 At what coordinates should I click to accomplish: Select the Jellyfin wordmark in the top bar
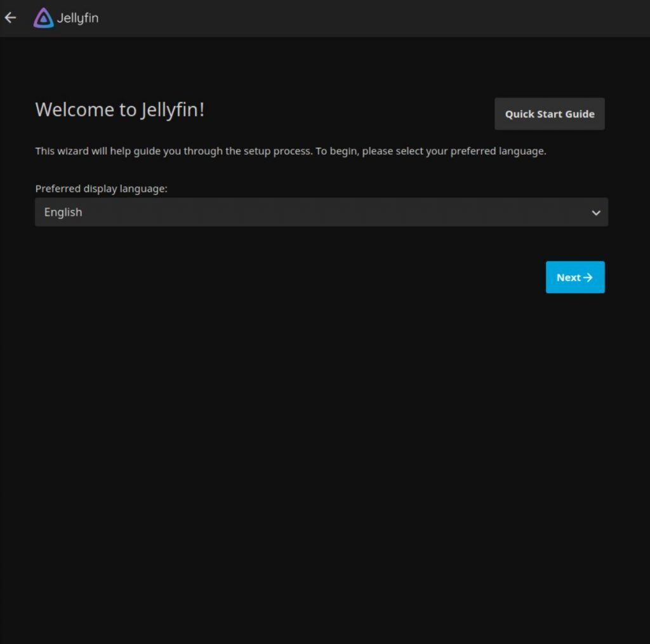pos(78,18)
